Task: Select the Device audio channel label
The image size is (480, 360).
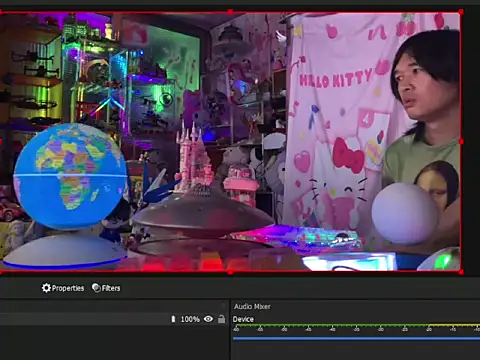Action: point(243,319)
